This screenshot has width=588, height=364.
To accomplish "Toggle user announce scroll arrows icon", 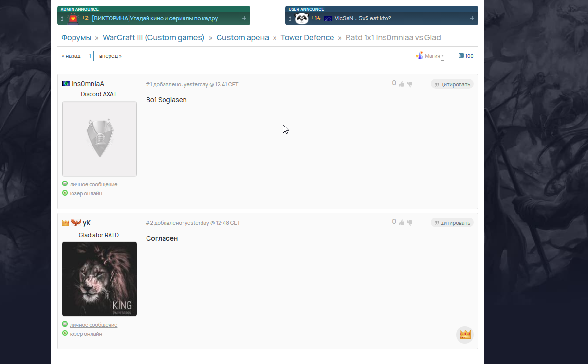I will (290, 18).
